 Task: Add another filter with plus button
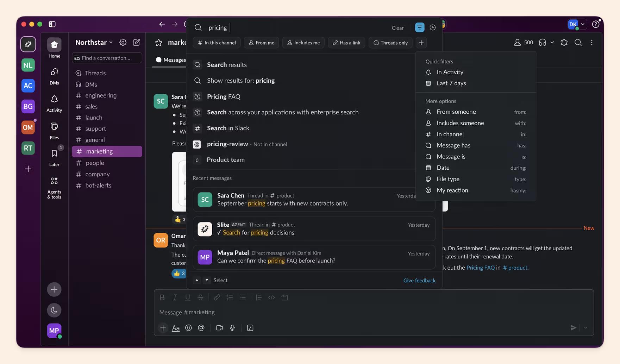click(x=421, y=43)
